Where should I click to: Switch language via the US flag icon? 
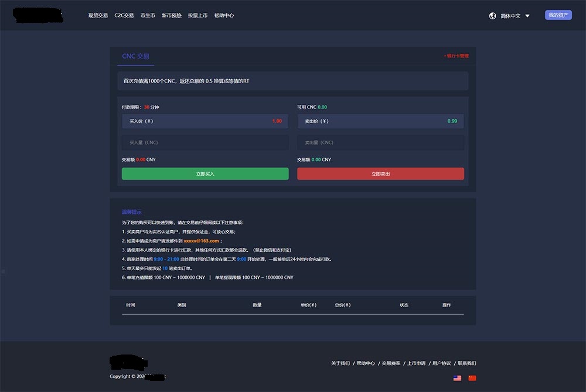pos(457,378)
